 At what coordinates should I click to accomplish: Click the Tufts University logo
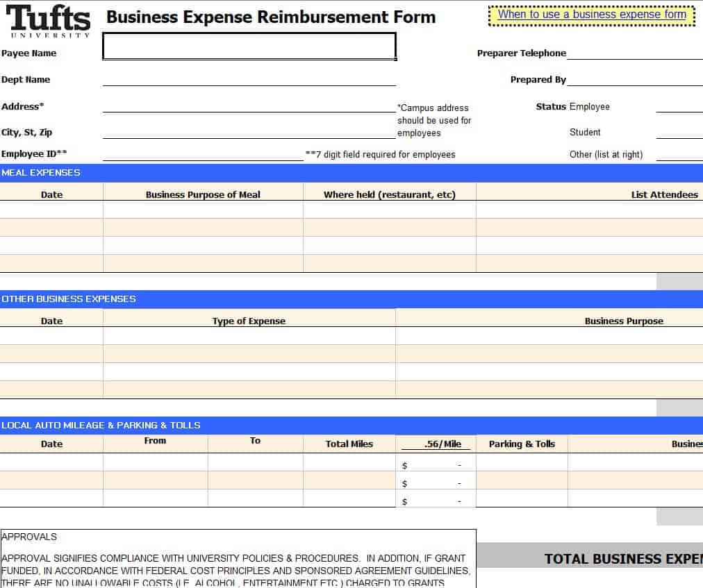[x=49, y=21]
